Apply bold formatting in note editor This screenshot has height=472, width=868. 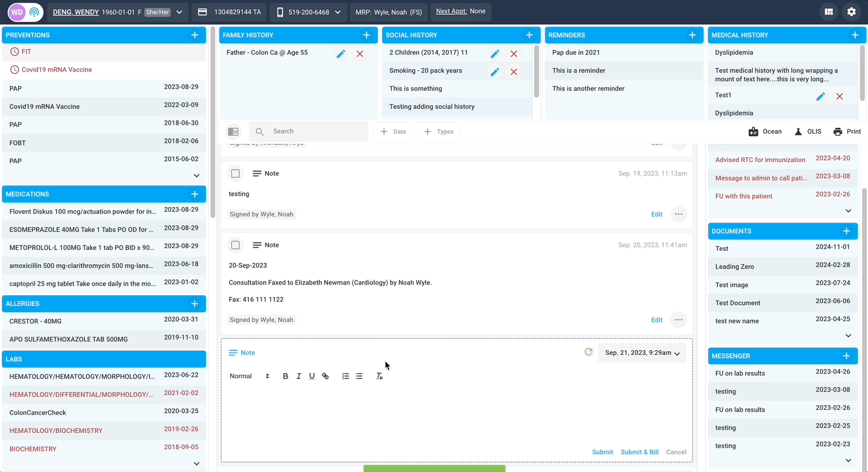tap(286, 376)
